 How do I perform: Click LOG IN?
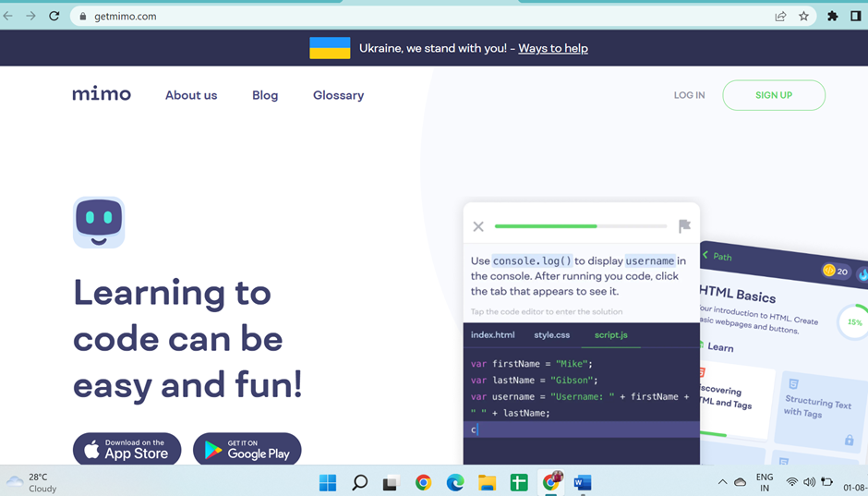pos(689,95)
